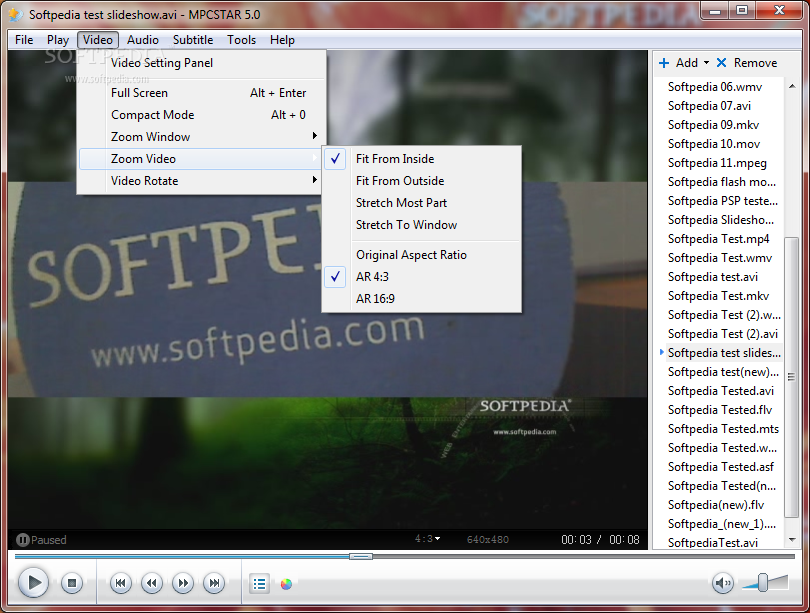This screenshot has height=613, width=810.
Task: Skip to previous track icon
Action: [x=120, y=583]
